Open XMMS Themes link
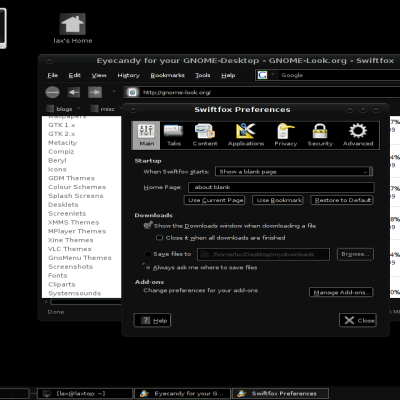The width and height of the screenshot is (400, 400). [73, 222]
